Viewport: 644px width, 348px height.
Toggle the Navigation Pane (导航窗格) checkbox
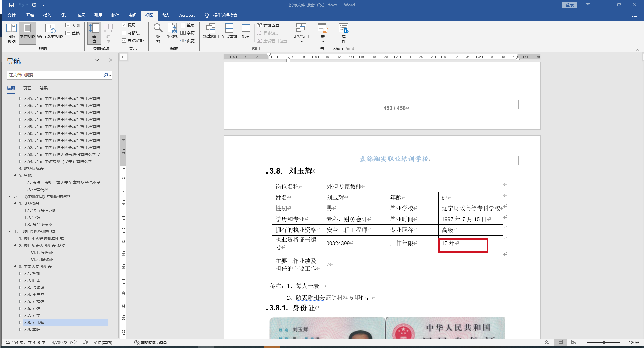(124, 41)
